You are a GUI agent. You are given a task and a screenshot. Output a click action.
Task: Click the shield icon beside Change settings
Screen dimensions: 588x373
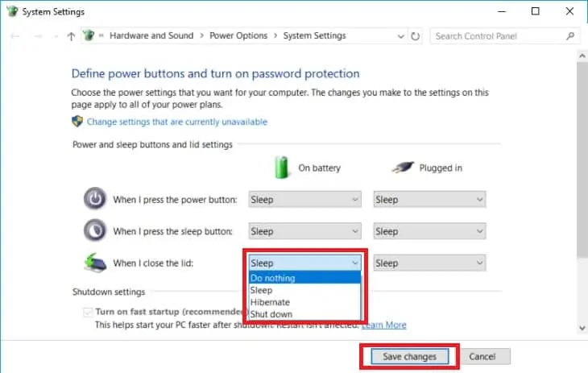pyautogui.click(x=77, y=121)
